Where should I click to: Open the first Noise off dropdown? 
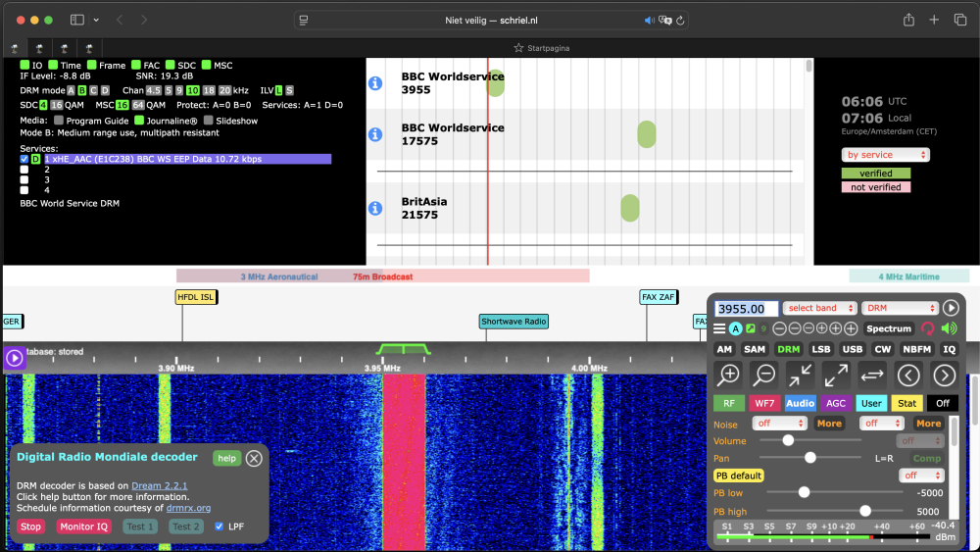click(x=779, y=424)
